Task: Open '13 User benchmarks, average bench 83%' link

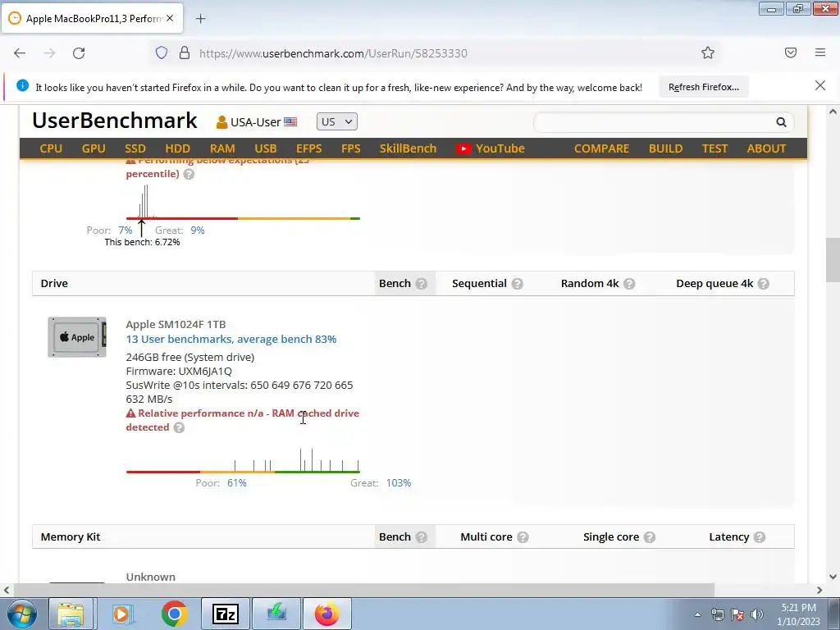Action: (x=231, y=339)
